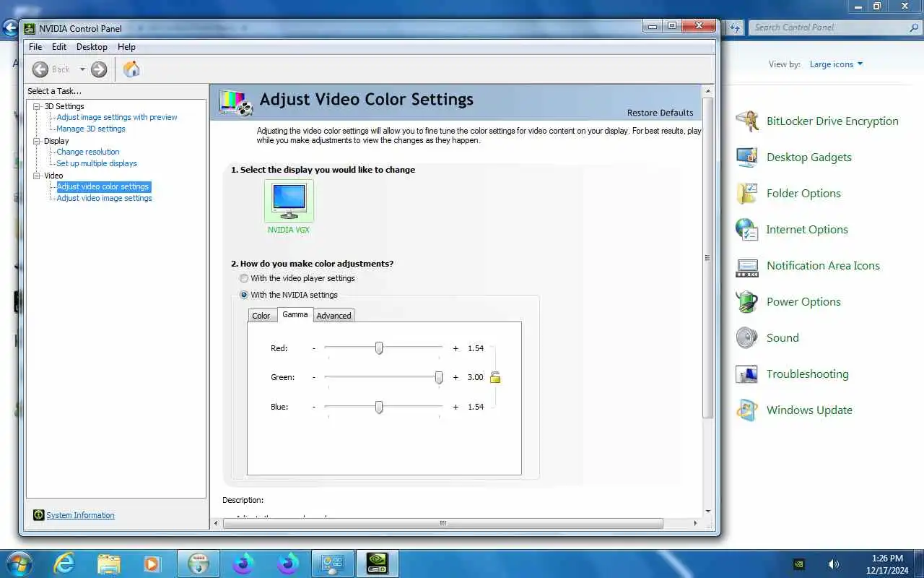Click the volume speaker tray icon

click(833, 564)
